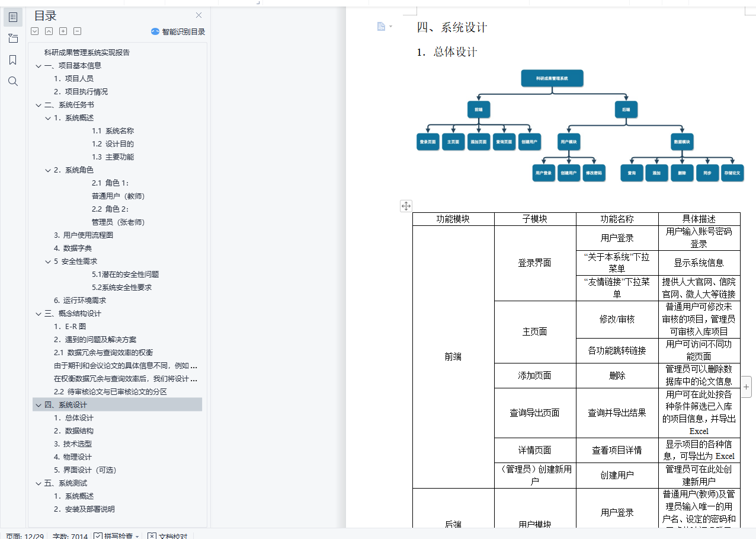Go to 1. E-R 图 in outline
This screenshot has width=756, height=539.
[70, 326]
